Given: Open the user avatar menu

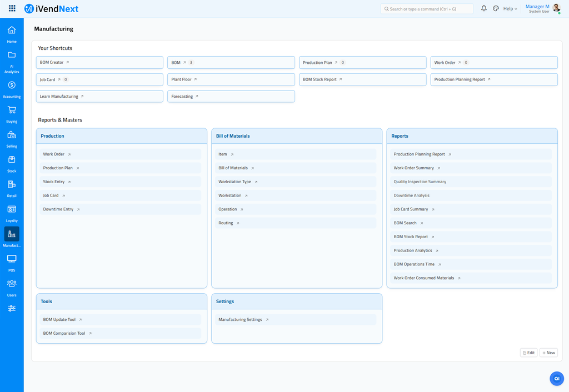Looking at the screenshot, I should pos(556,8).
